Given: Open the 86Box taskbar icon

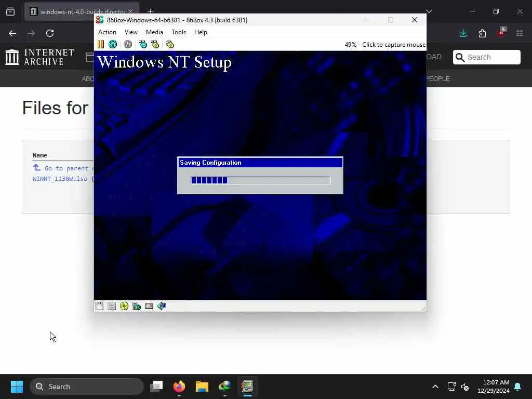Looking at the screenshot, I should 247,387.
